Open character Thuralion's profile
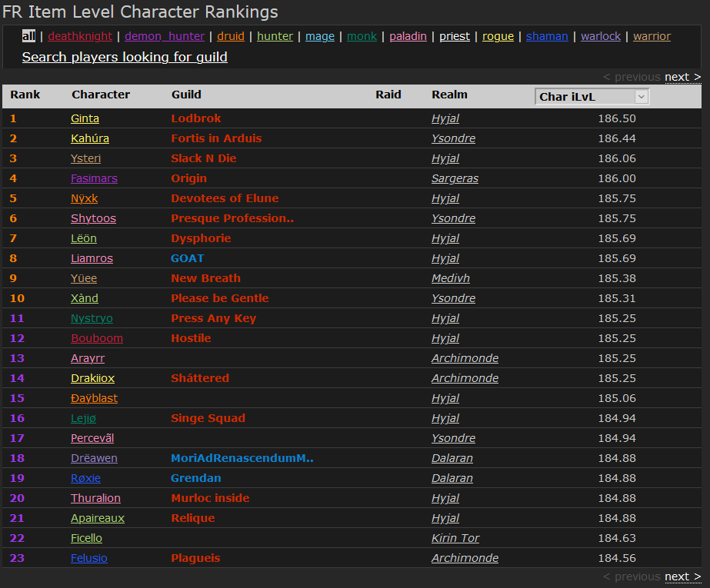The height and width of the screenshot is (588, 710). click(x=96, y=498)
